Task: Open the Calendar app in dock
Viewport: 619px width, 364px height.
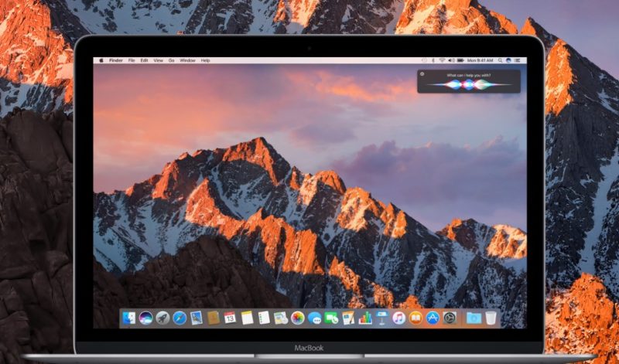Action: (230, 318)
